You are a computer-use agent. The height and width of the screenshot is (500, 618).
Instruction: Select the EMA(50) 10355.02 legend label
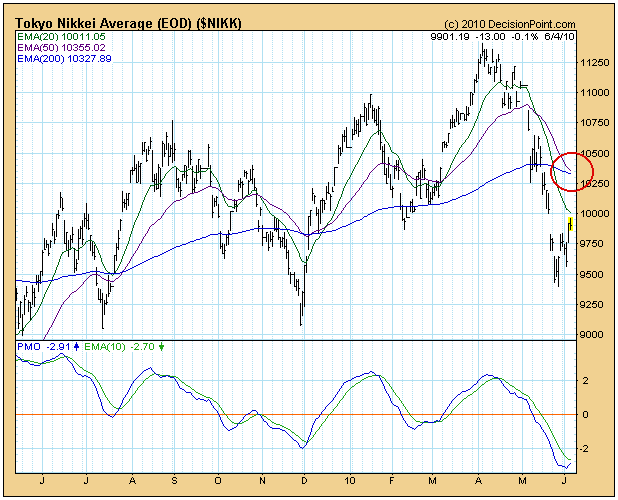pos(61,48)
